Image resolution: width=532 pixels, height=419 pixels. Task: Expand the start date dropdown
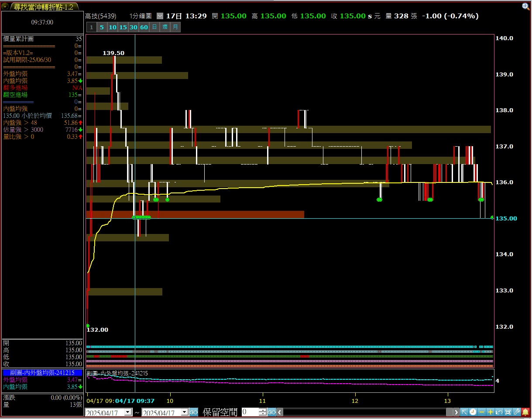click(x=128, y=412)
